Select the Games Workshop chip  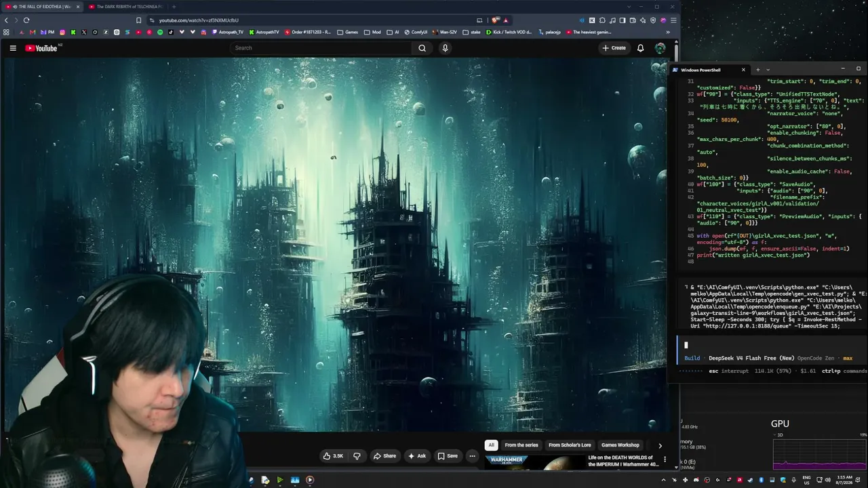[x=620, y=445]
